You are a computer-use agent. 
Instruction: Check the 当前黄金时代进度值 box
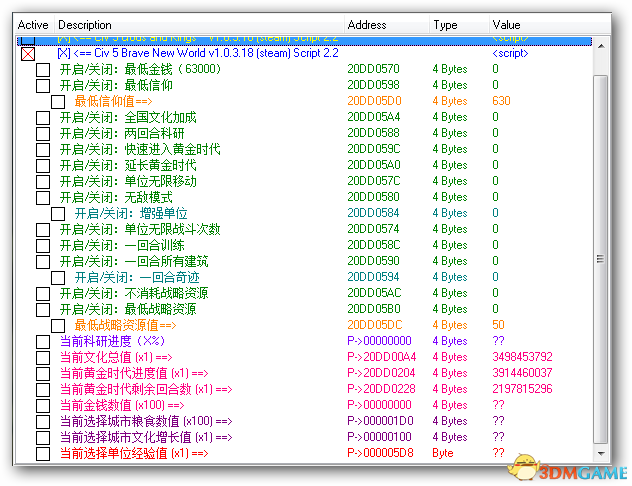click(43, 374)
